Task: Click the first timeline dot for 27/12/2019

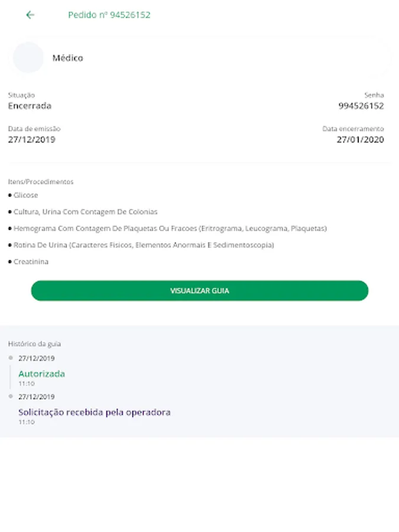Action: pyautogui.click(x=11, y=358)
